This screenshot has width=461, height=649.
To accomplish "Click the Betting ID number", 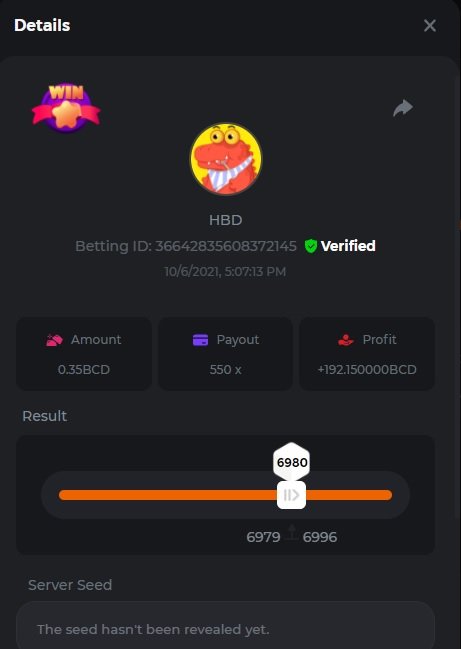I will click(x=226, y=246).
